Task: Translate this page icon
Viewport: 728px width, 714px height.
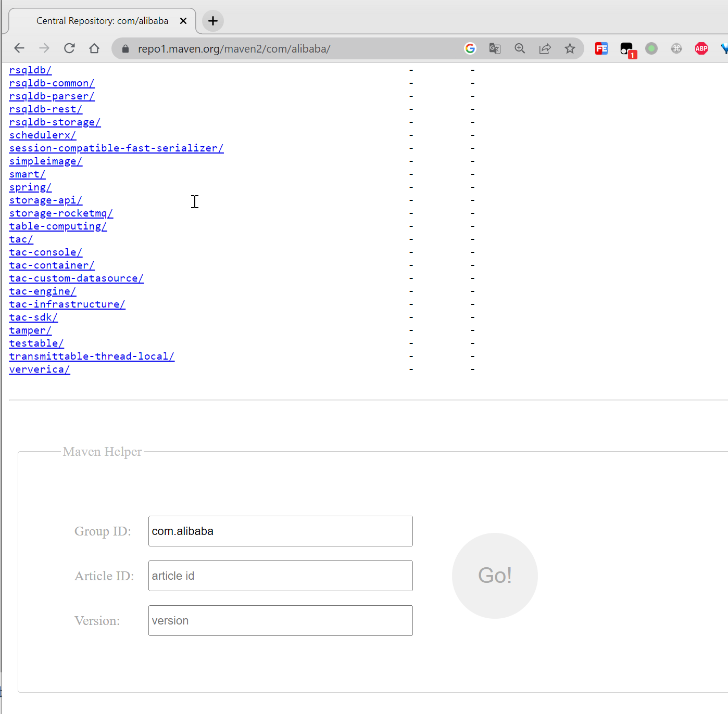Action: 495,48
